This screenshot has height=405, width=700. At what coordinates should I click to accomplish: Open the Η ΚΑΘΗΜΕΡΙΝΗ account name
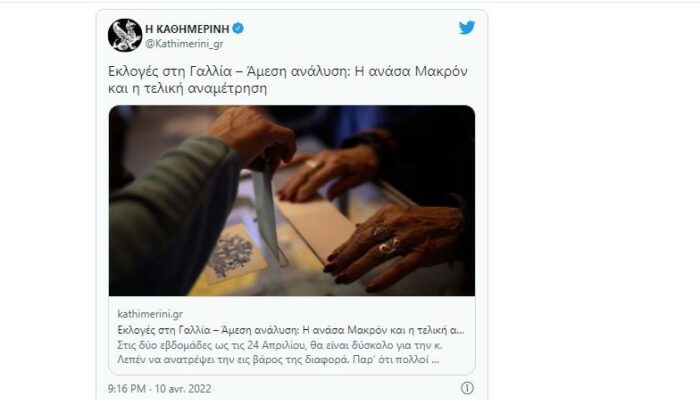click(x=187, y=29)
